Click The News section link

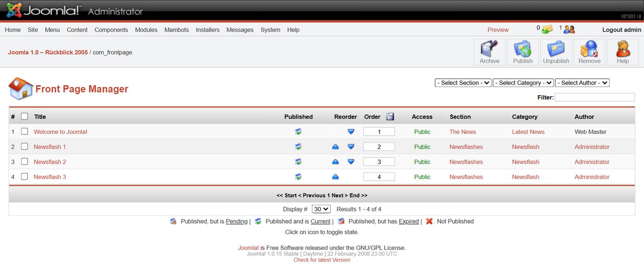point(463,132)
